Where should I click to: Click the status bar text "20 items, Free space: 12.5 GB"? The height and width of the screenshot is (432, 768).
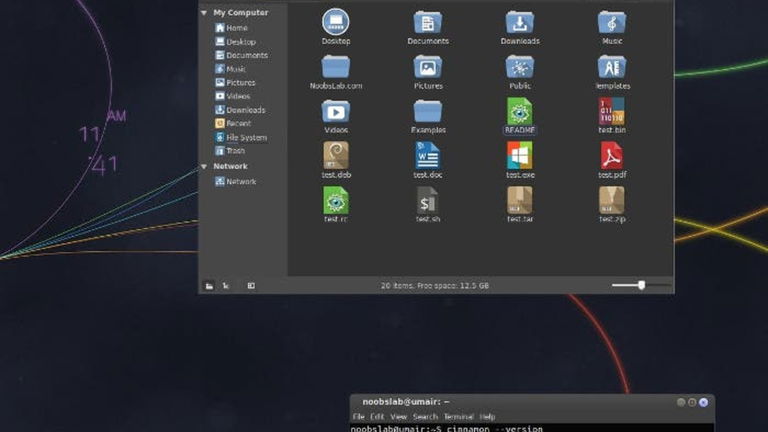pos(434,286)
